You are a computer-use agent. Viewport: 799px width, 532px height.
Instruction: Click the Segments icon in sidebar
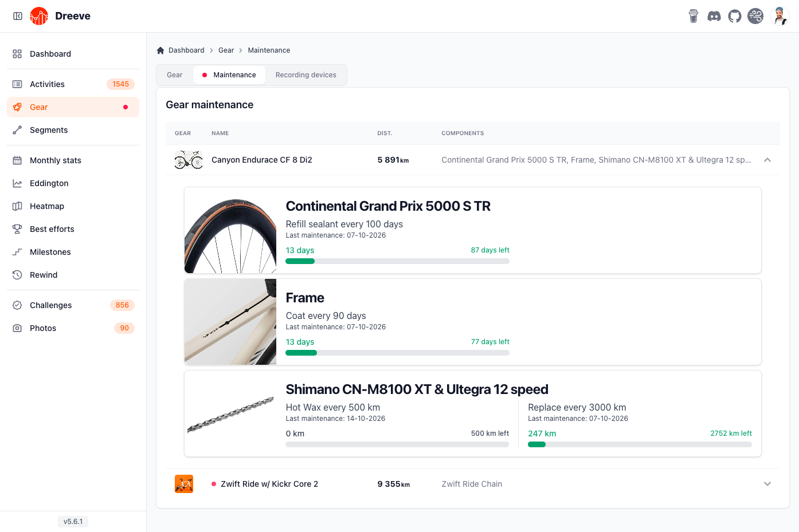click(17, 130)
